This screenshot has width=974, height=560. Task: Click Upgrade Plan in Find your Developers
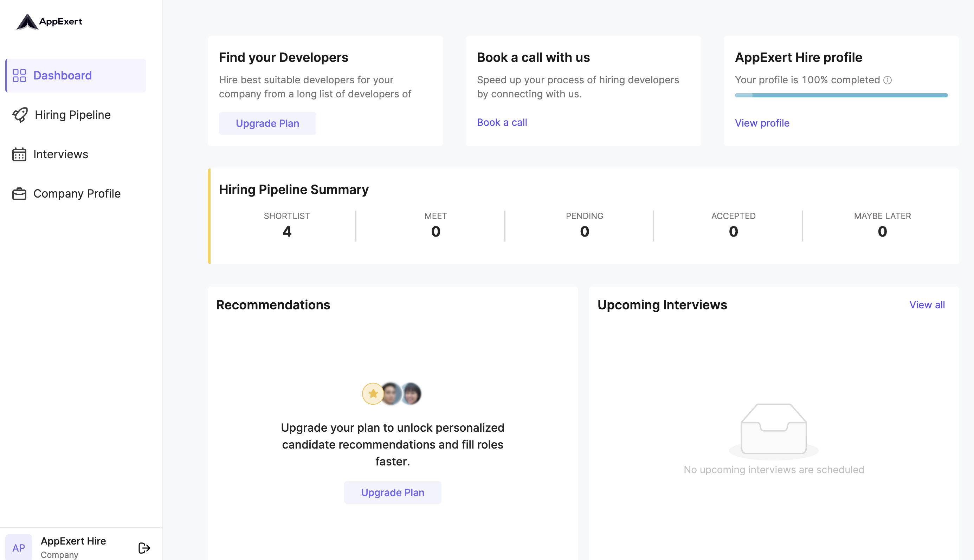[x=267, y=123]
